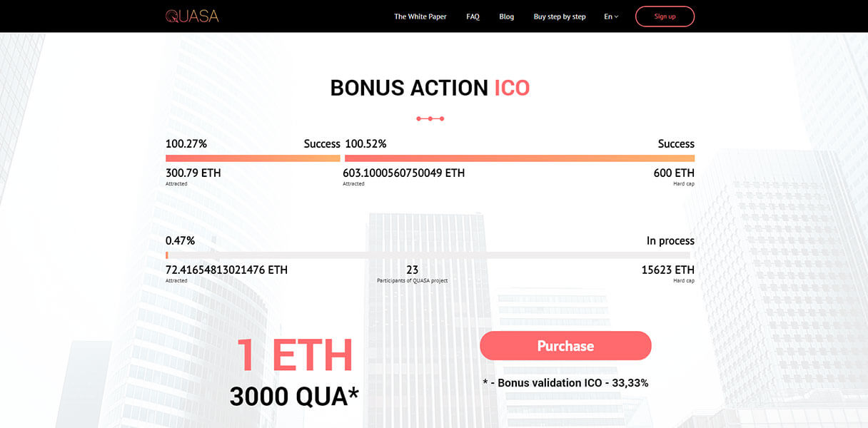Click the BONUS ACTION ICO heading
The image size is (868, 428).
pyautogui.click(x=430, y=88)
